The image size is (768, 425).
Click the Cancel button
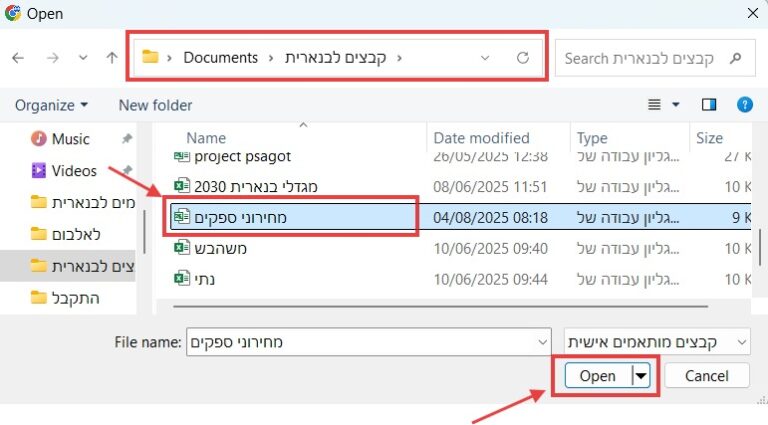pos(705,375)
